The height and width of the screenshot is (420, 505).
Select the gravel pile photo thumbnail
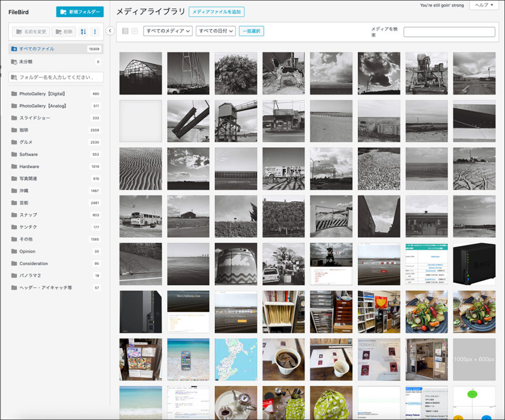click(x=379, y=169)
